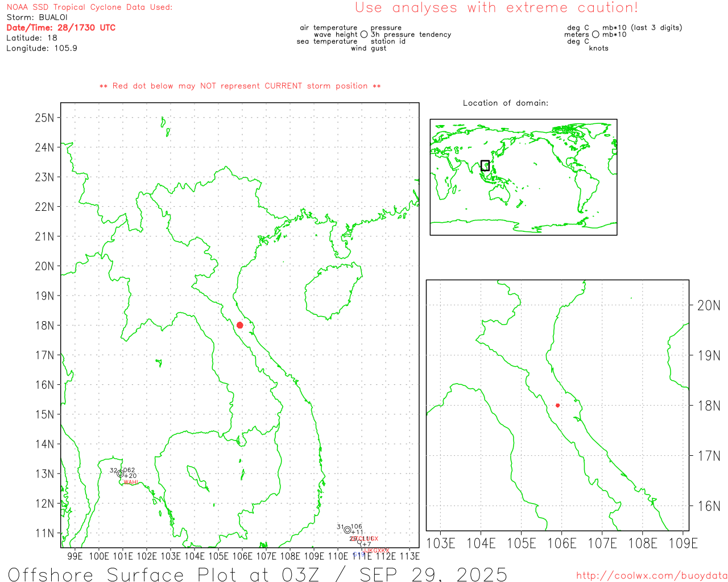The image size is (728, 582).
Task: Click Hainan island on the main map
Action: 332,290
